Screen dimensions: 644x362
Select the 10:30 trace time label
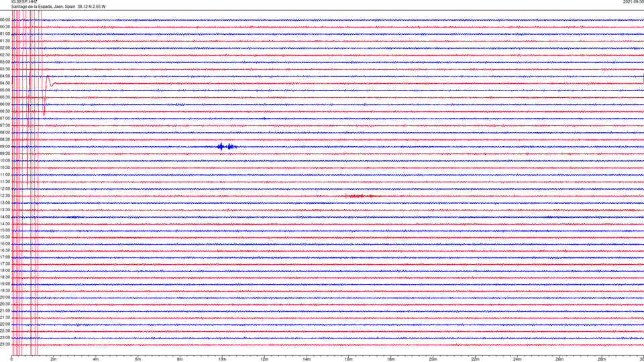pos(5,168)
